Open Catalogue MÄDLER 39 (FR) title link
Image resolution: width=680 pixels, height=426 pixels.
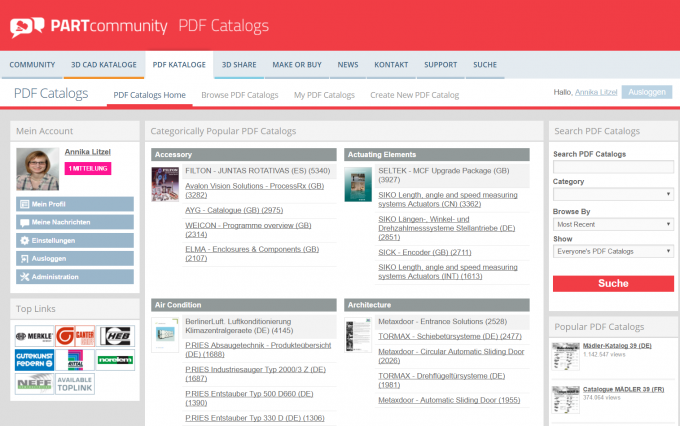[x=623, y=389]
